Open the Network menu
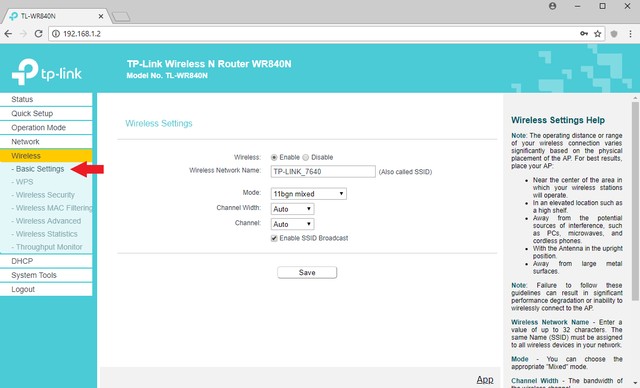Image resolution: width=640 pixels, height=388 pixels. 46,142
